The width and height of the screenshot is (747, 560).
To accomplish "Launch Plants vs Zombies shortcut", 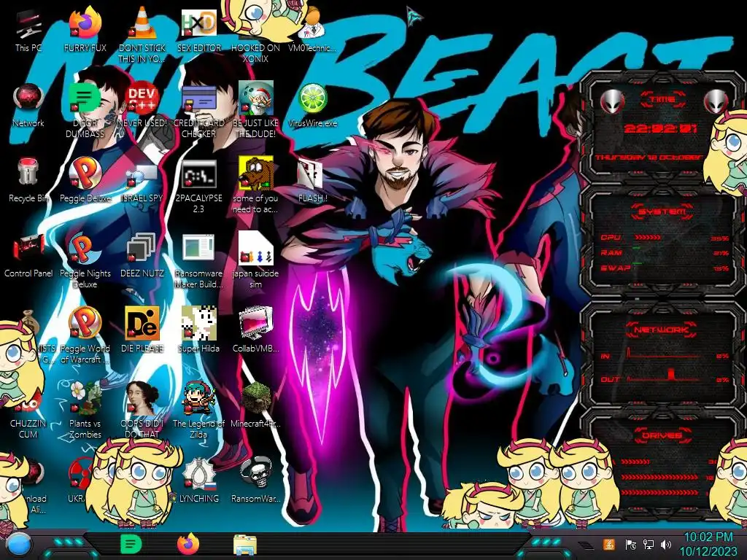I will click(x=85, y=411).
